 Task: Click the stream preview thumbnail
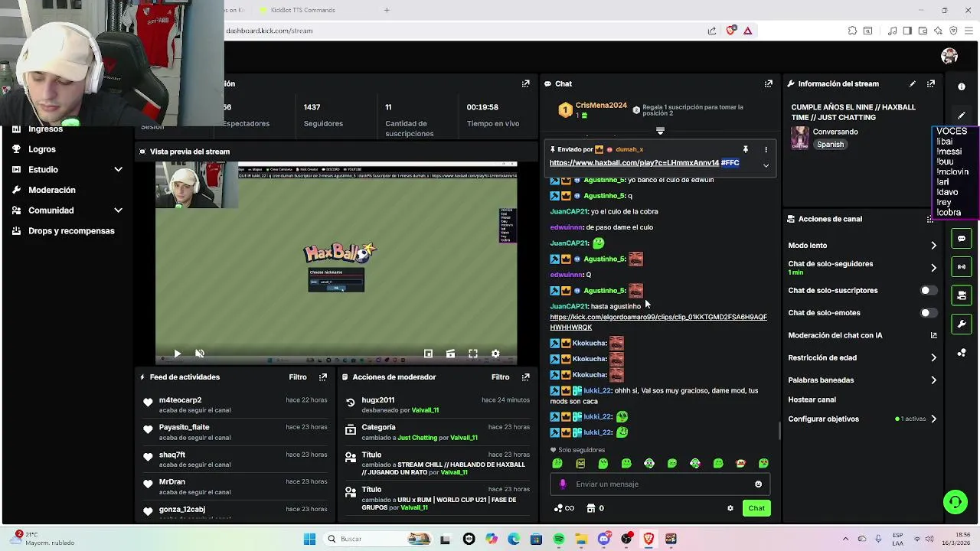click(336, 262)
